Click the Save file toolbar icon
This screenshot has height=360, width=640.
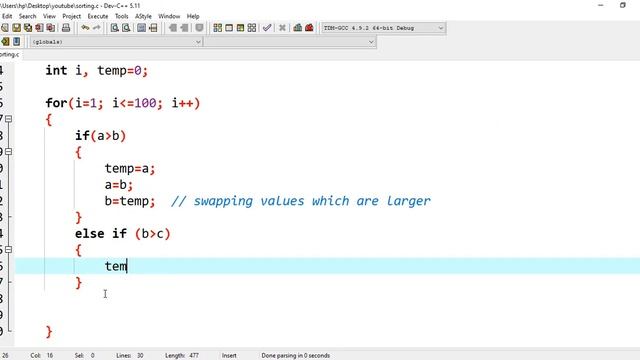click(16, 28)
